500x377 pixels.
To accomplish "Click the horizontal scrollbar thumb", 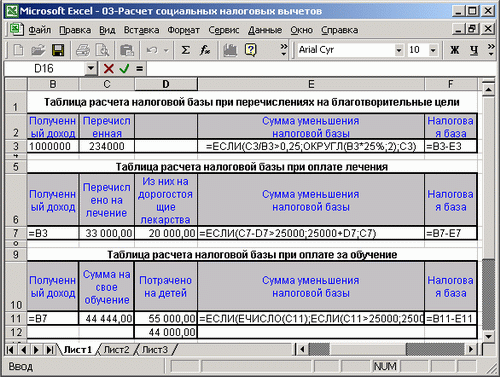I will pyautogui.click(x=319, y=349).
